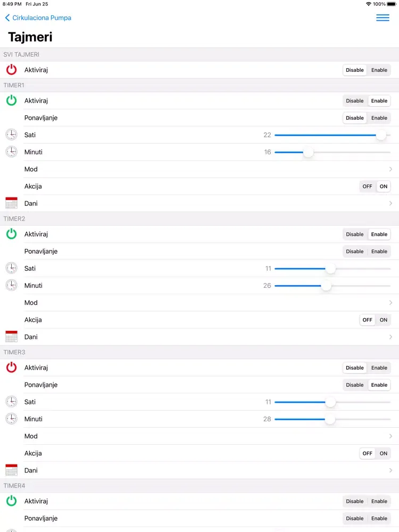Tap calendar icon beside TIMER3 Dani
Screen dimensions: 399x532
pyautogui.click(x=12, y=470)
